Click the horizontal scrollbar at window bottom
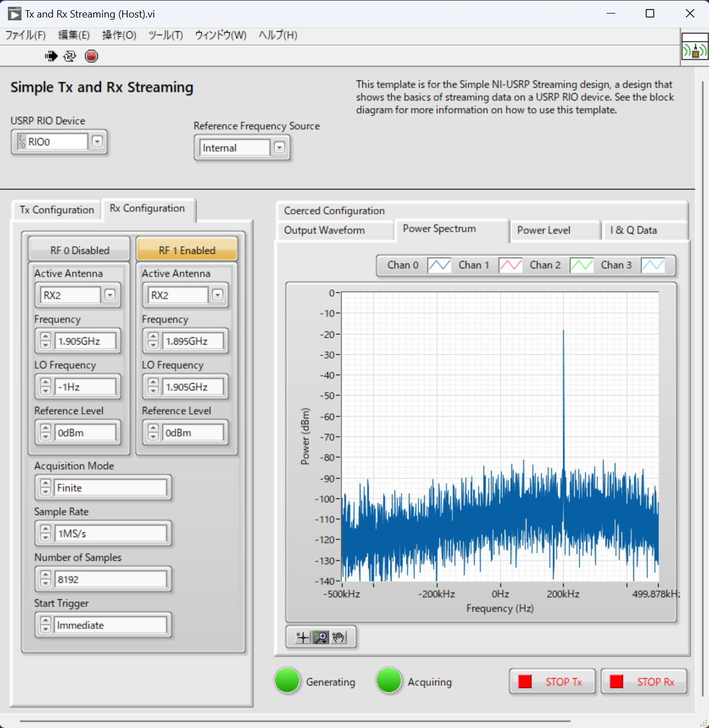Viewport: 709px width, 728px height. 295,722
